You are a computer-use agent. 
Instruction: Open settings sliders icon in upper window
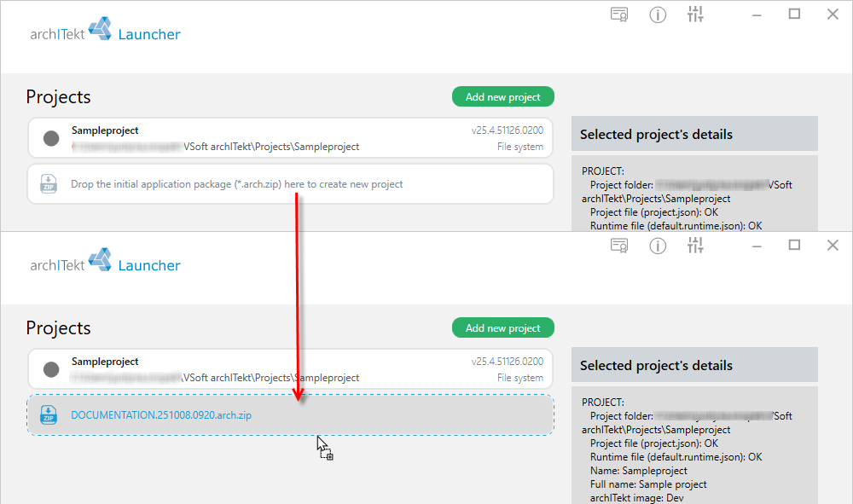click(695, 14)
